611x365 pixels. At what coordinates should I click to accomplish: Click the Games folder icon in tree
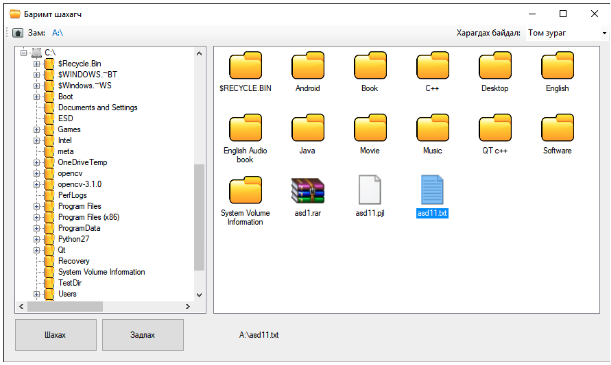tap(49, 129)
